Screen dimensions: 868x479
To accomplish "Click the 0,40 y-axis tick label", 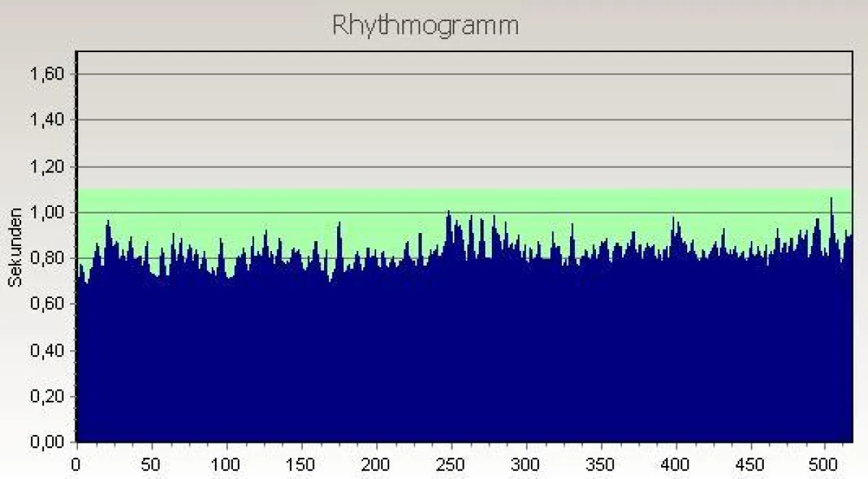I will pos(48,350).
